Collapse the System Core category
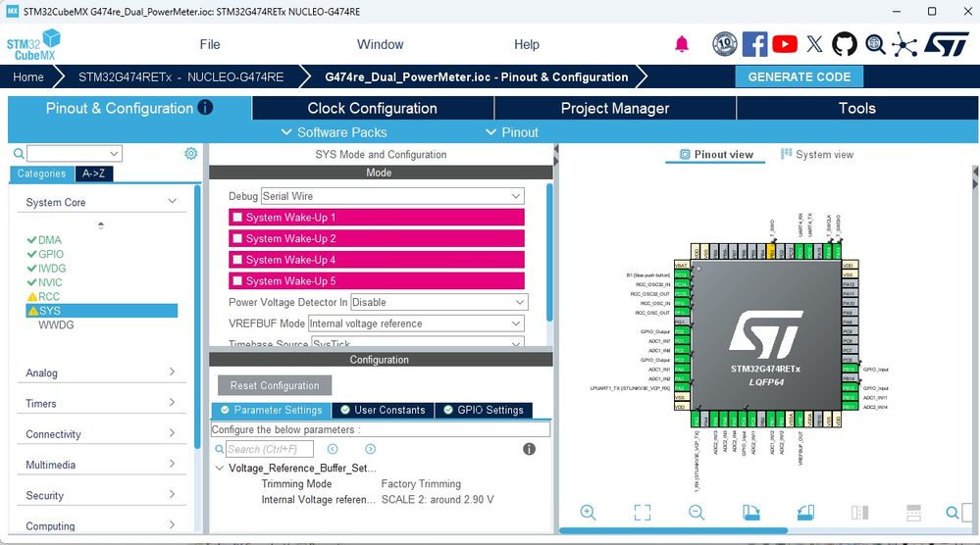This screenshot has width=980, height=545. (173, 201)
